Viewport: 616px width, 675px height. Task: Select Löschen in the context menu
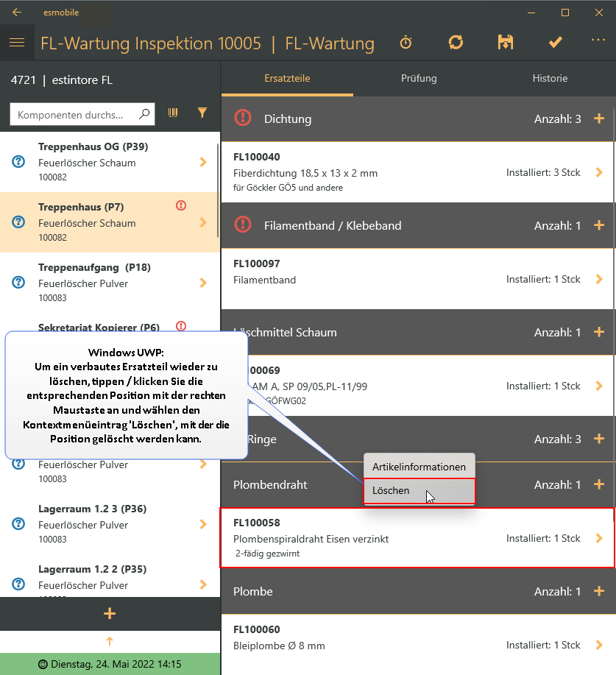tap(419, 491)
